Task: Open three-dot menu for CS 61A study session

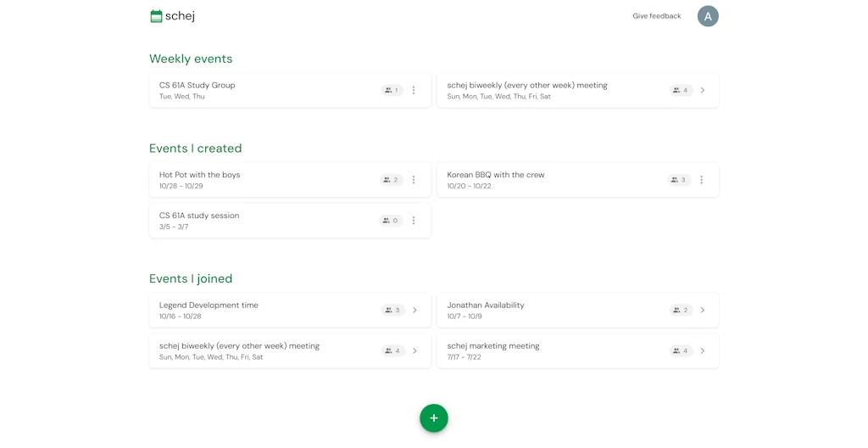Action: point(414,221)
